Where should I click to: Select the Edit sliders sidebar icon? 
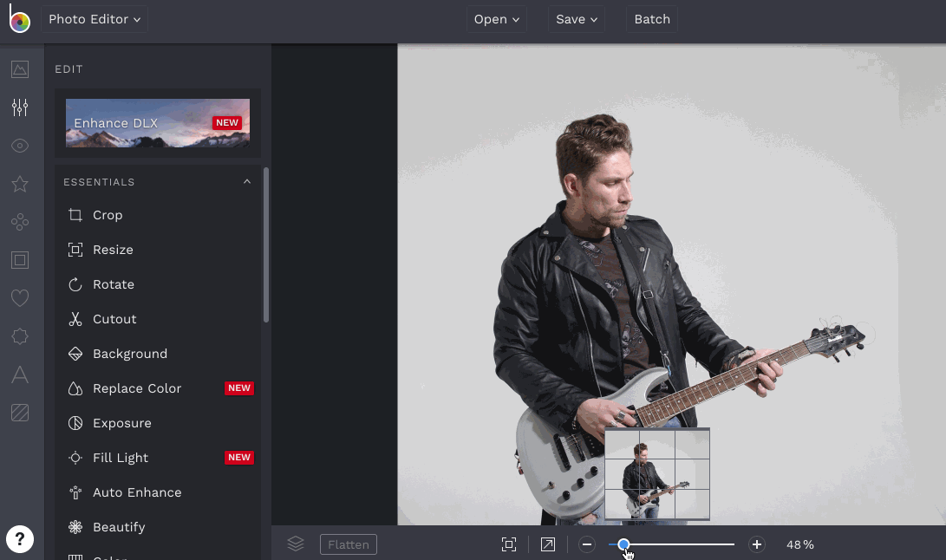[20, 107]
